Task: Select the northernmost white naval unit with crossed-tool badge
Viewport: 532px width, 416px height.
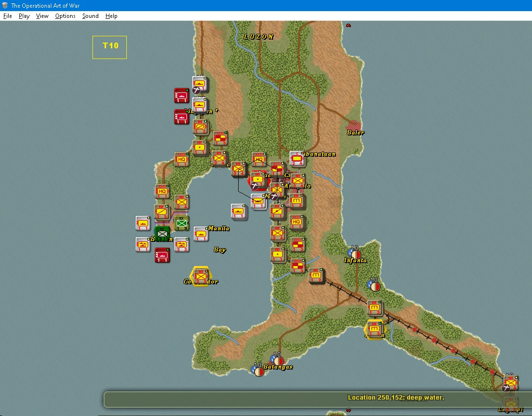Action: coord(200,84)
